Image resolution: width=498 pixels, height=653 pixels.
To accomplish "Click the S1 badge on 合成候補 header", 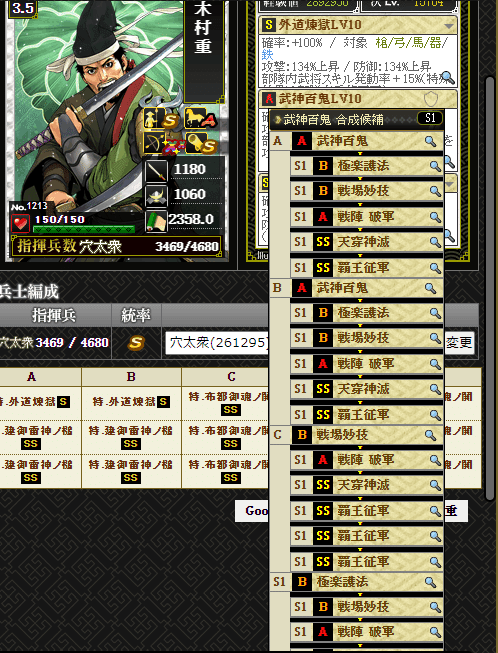I will [430, 118].
